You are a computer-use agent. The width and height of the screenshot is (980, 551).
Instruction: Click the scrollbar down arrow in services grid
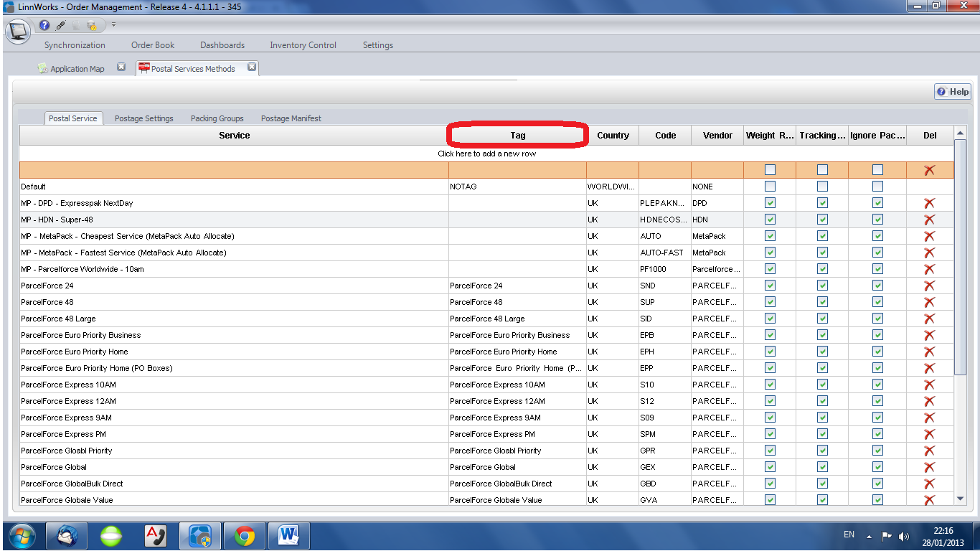(961, 499)
